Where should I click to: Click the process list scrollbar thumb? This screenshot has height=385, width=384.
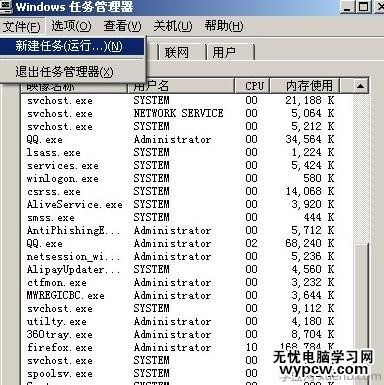coord(361,313)
